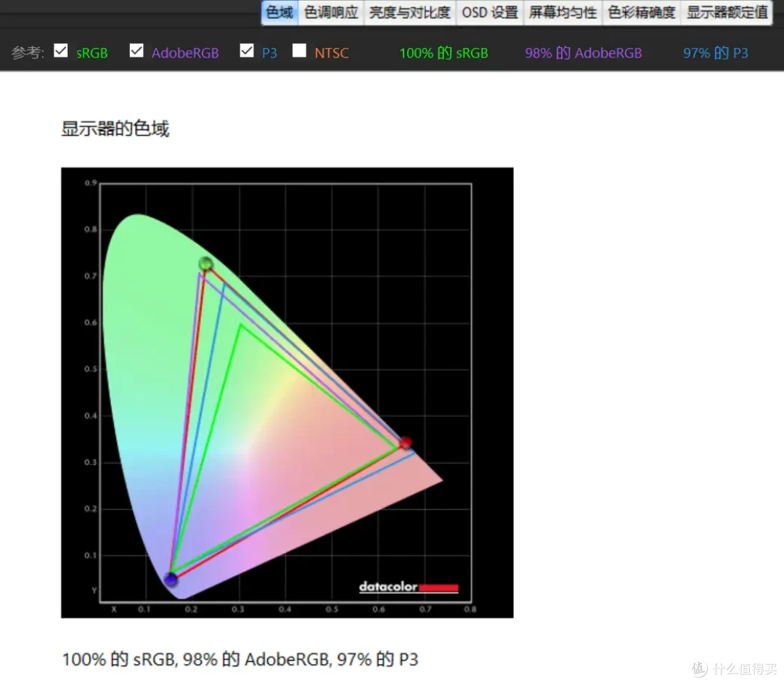Viewport: 784px width, 685px height.
Task: Click the blue '97% 的 P3' result text
Action: pyautogui.click(x=716, y=53)
